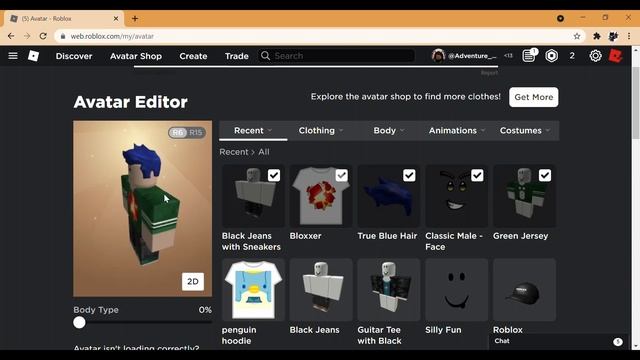The image size is (640, 360).
Task: Select the Silly Fun face thumbnail
Action: point(456,290)
